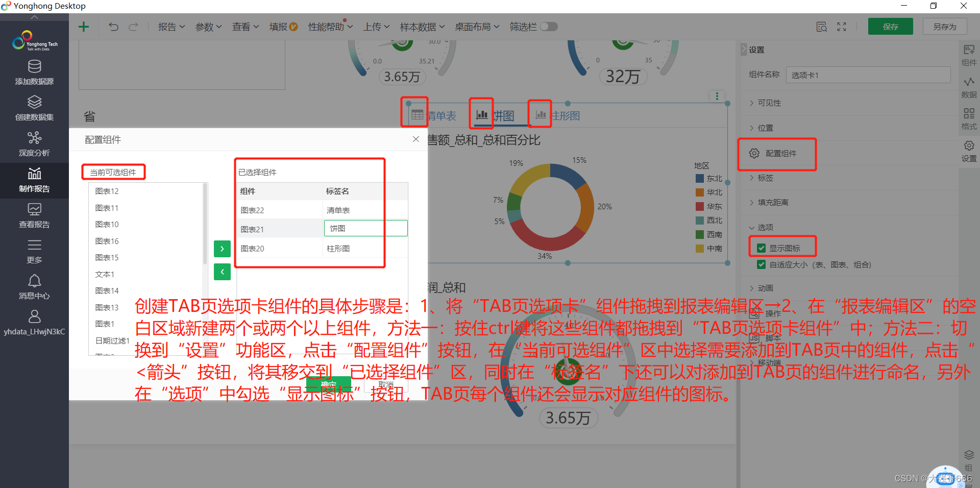Expand the 填充距离 section
This screenshot has width=980, height=488.
[x=768, y=202]
